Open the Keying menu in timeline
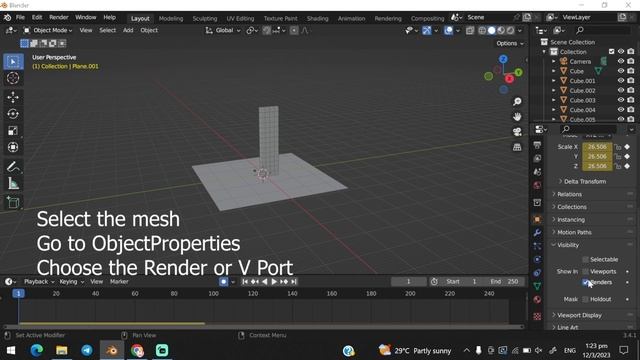 (x=71, y=282)
